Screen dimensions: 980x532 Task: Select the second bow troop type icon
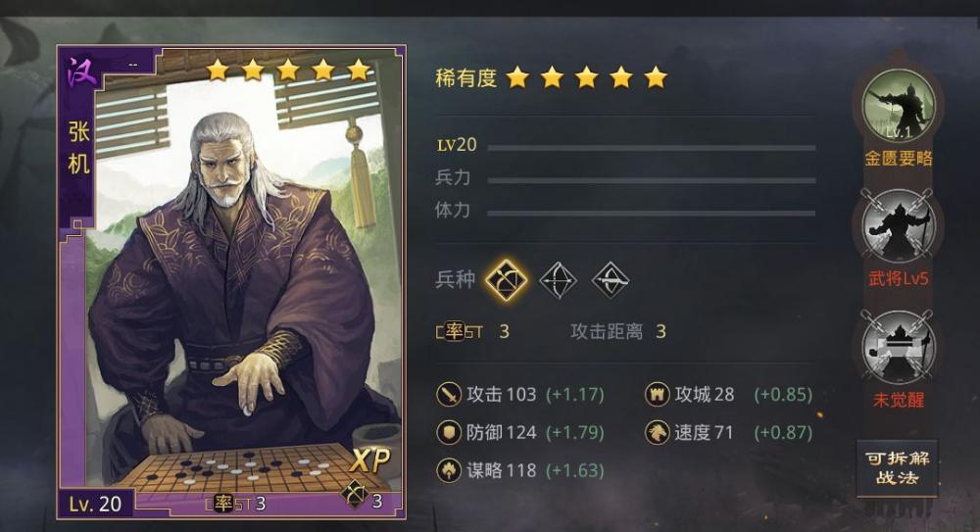pyautogui.click(x=559, y=280)
